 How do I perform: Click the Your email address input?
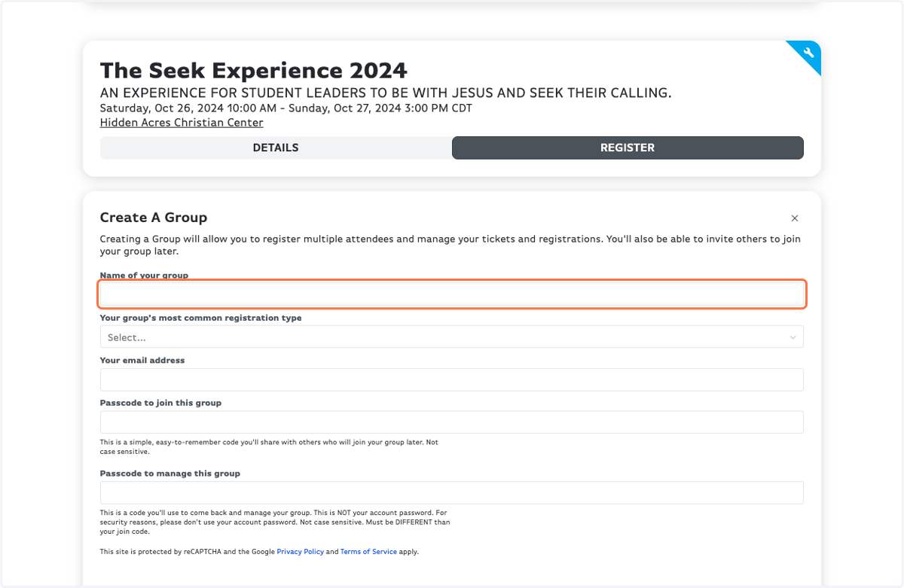click(x=451, y=379)
